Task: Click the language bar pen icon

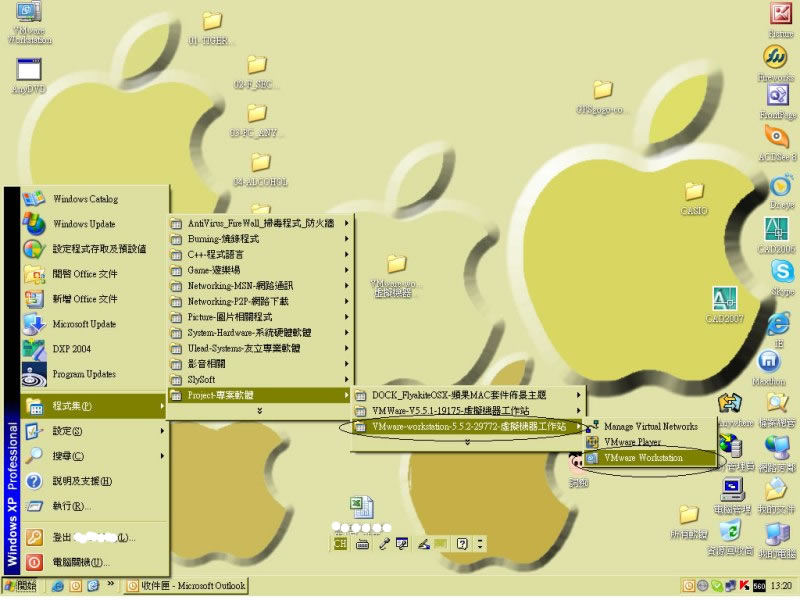Action: [x=423, y=544]
